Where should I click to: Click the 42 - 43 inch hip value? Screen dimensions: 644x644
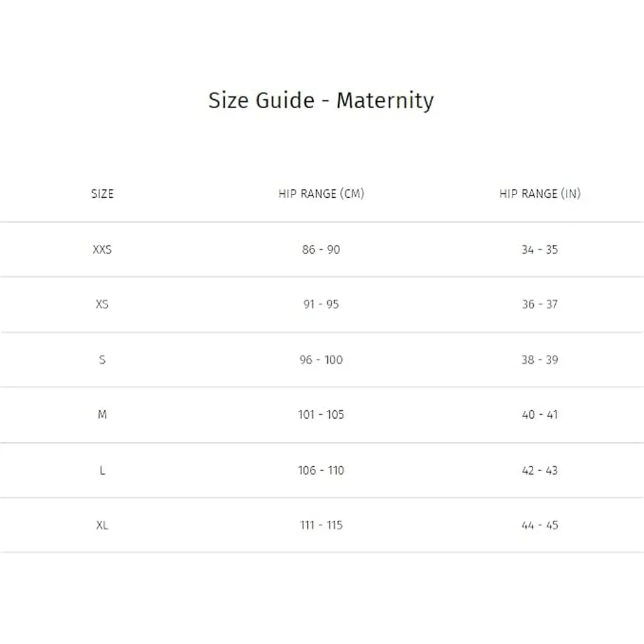click(x=540, y=470)
